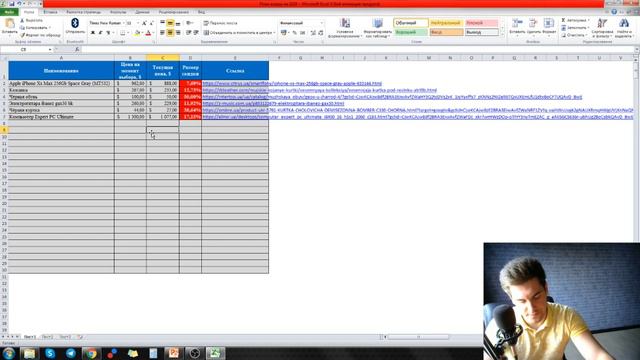The width and height of the screenshot is (640, 360).
Task: Click the Undo icon in quick access toolbar
Action: pyautogui.click(x=19, y=4)
